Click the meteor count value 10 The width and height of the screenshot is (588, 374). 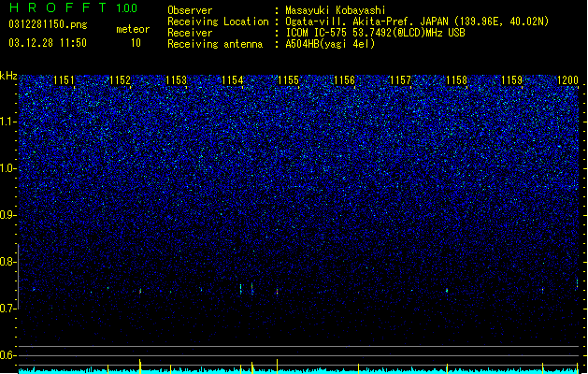pyautogui.click(x=136, y=43)
